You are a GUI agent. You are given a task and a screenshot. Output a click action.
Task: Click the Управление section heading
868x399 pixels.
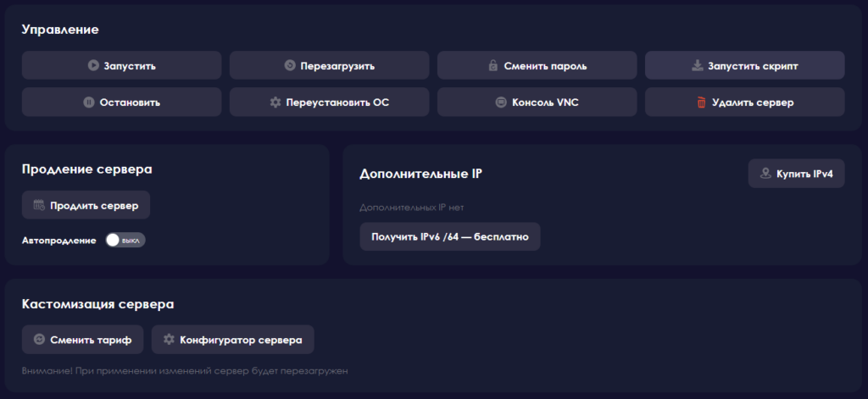point(60,30)
